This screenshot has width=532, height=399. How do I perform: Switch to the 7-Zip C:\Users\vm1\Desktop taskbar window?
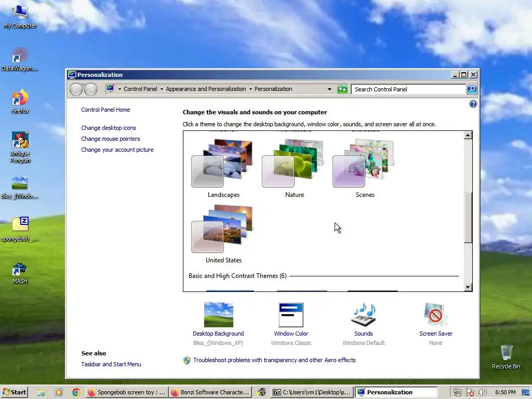(312, 392)
